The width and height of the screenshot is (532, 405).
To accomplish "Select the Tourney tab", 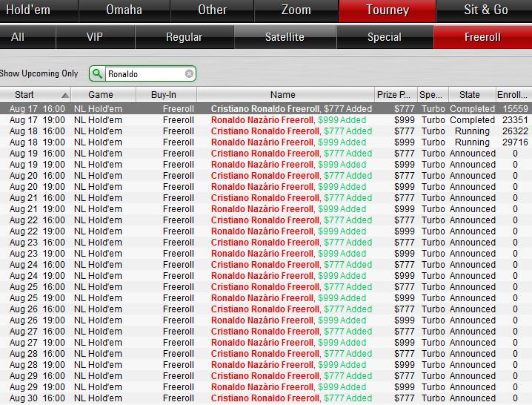I will (388, 10).
